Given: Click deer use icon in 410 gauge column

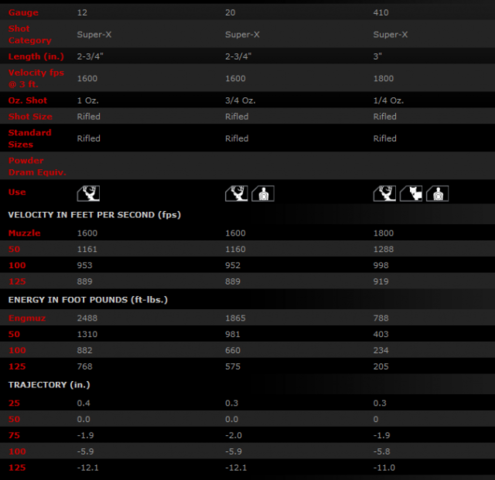Looking at the screenshot, I should tap(384, 193).
